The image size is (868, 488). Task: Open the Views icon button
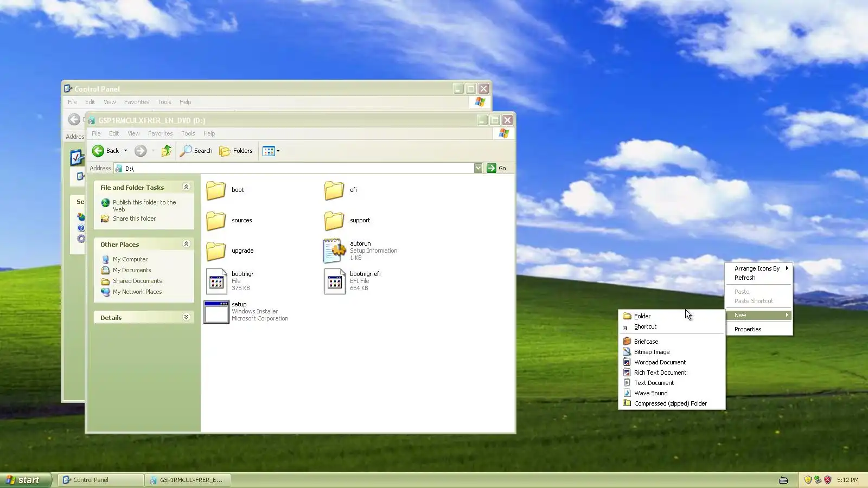coord(269,151)
